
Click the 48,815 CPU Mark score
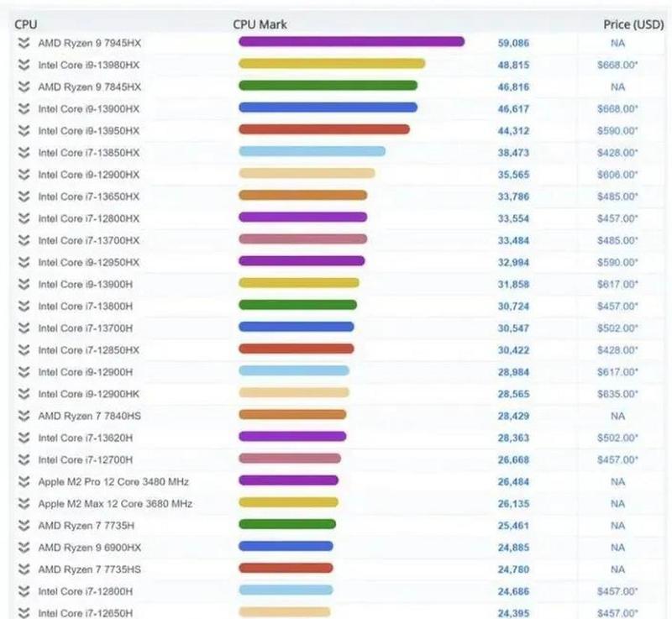coord(513,66)
